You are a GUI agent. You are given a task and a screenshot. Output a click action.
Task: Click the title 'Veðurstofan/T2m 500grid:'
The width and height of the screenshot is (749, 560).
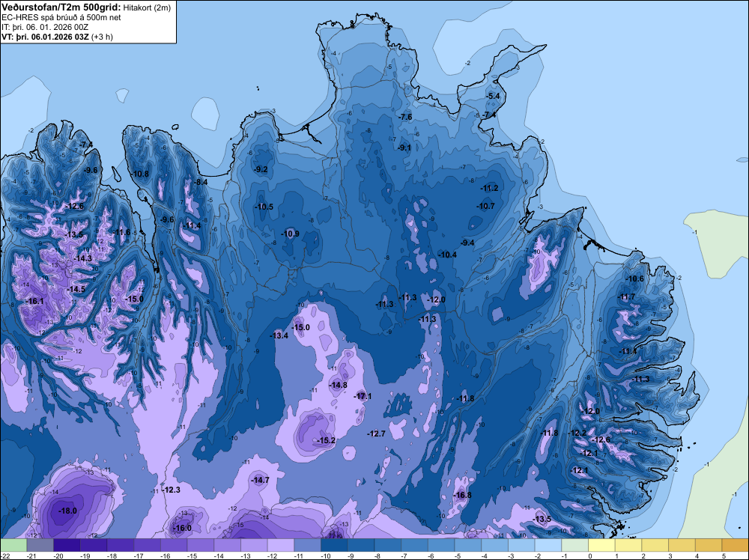pos(61,7)
